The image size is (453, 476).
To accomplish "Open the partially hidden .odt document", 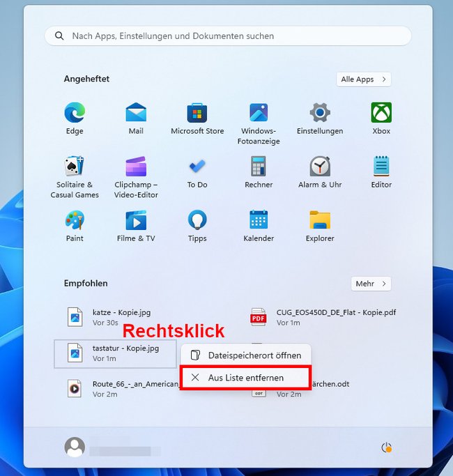I will pyautogui.click(x=330, y=384).
